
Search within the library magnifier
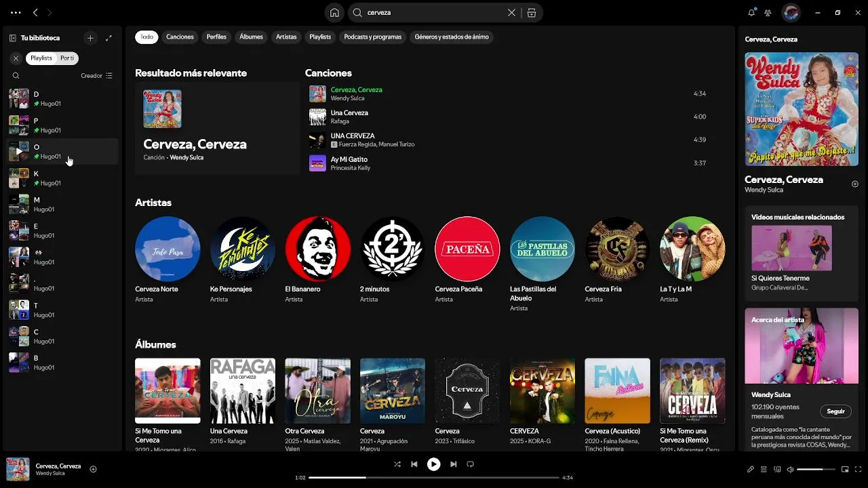pos(16,76)
